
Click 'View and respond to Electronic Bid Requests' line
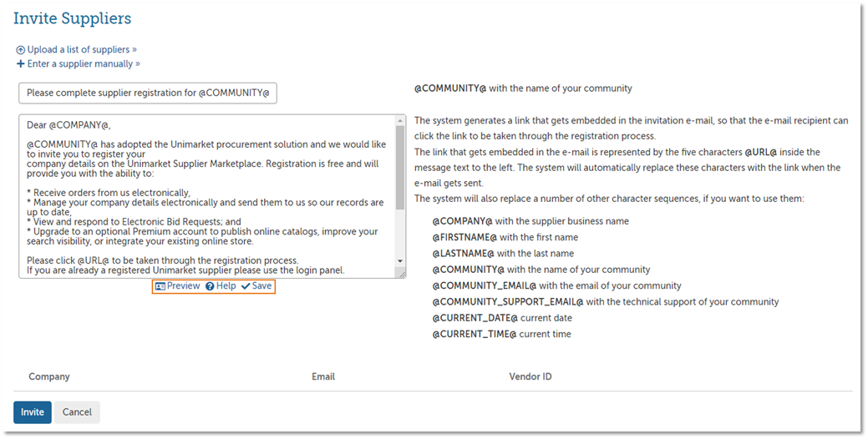[134, 222]
